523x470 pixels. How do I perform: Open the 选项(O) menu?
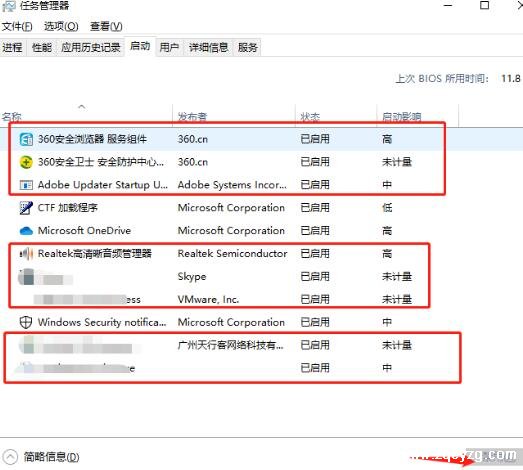coord(61,26)
